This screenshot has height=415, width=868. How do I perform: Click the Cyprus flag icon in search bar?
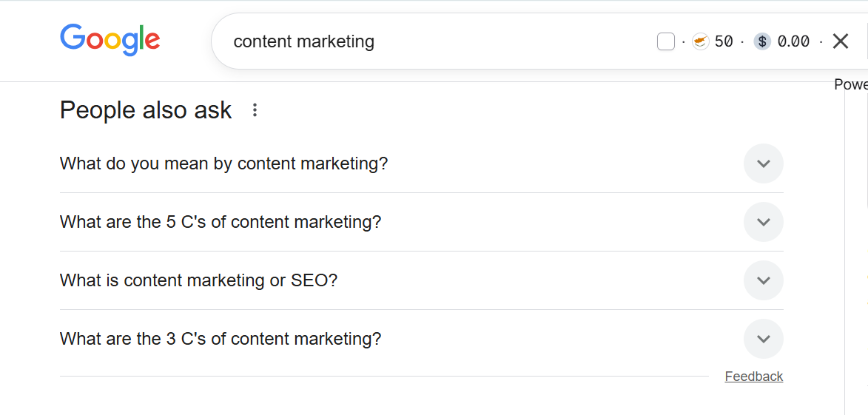pos(700,41)
